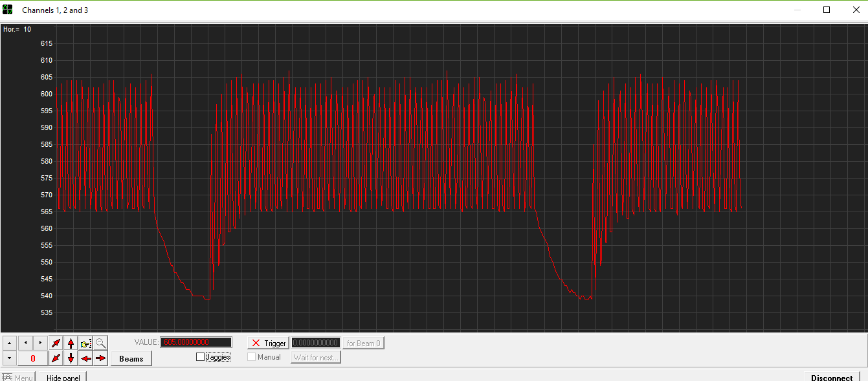
Task: Click the trigger level value field
Action: (x=315, y=343)
